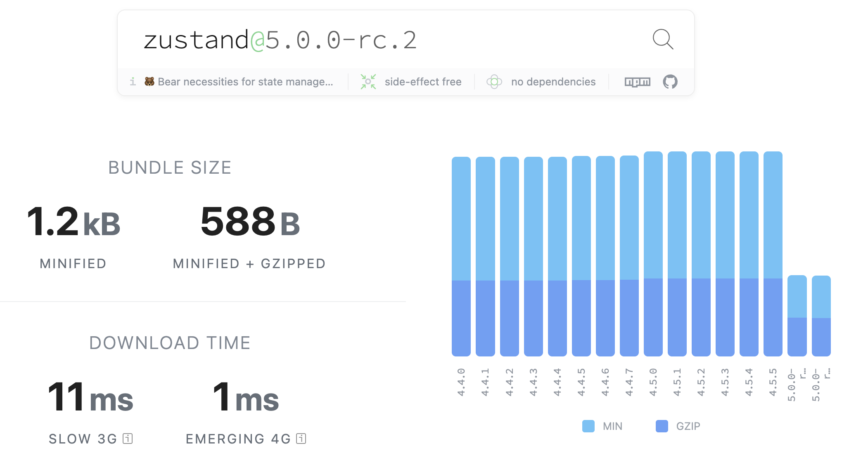Open the GitHub repository icon

670,82
